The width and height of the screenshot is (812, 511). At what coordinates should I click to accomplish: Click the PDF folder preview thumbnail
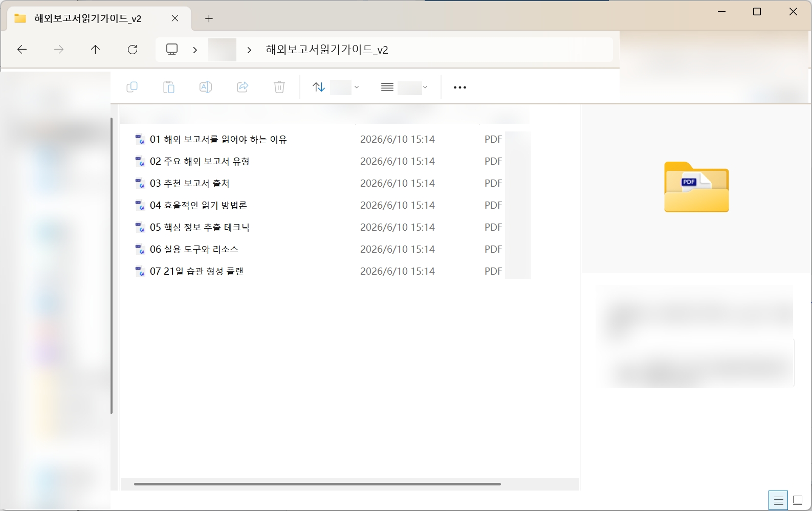[696, 187]
